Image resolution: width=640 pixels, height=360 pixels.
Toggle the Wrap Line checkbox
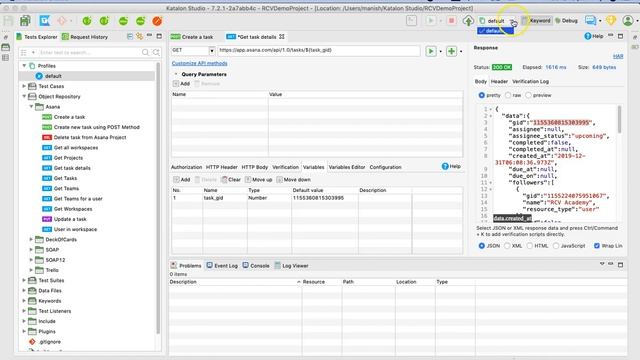click(x=597, y=246)
